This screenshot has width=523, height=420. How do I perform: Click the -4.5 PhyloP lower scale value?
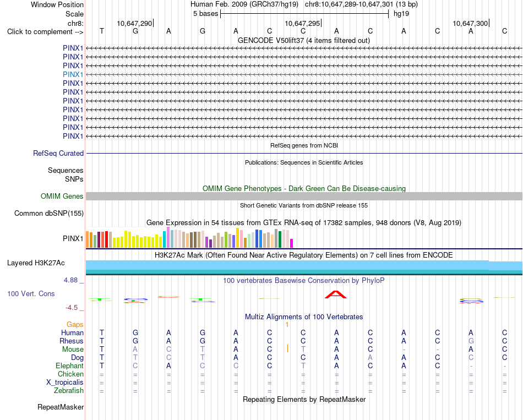coord(72,308)
